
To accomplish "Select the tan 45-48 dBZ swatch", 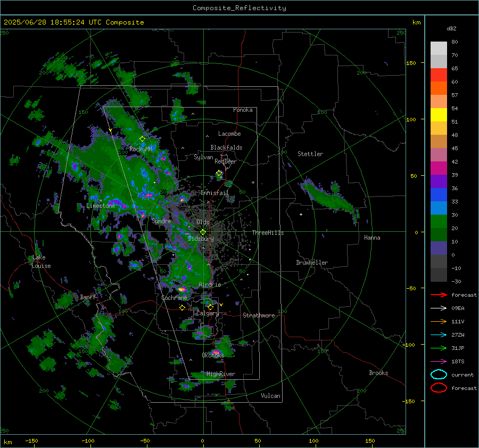I will [439, 142].
